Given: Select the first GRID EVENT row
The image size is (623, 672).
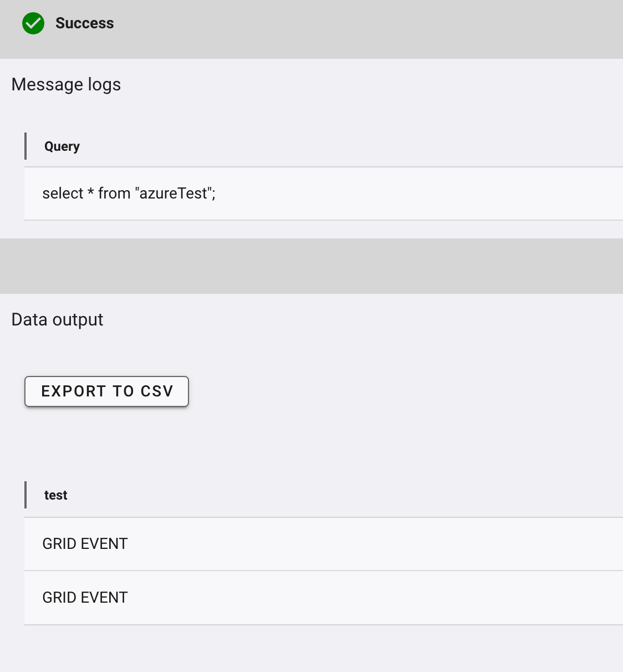Looking at the screenshot, I should [x=321, y=544].
